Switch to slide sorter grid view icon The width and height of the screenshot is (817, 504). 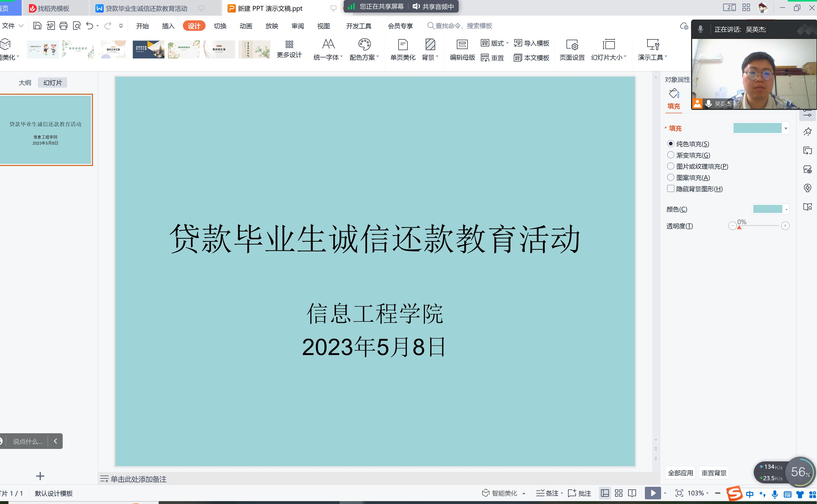click(x=618, y=493)
